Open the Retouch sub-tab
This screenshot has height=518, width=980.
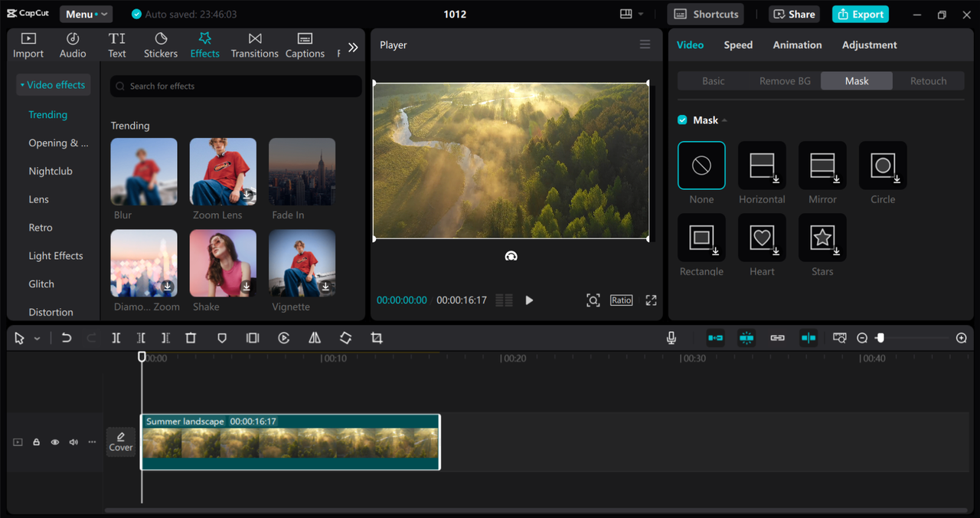pyautogui.click(x=928, y=81)
